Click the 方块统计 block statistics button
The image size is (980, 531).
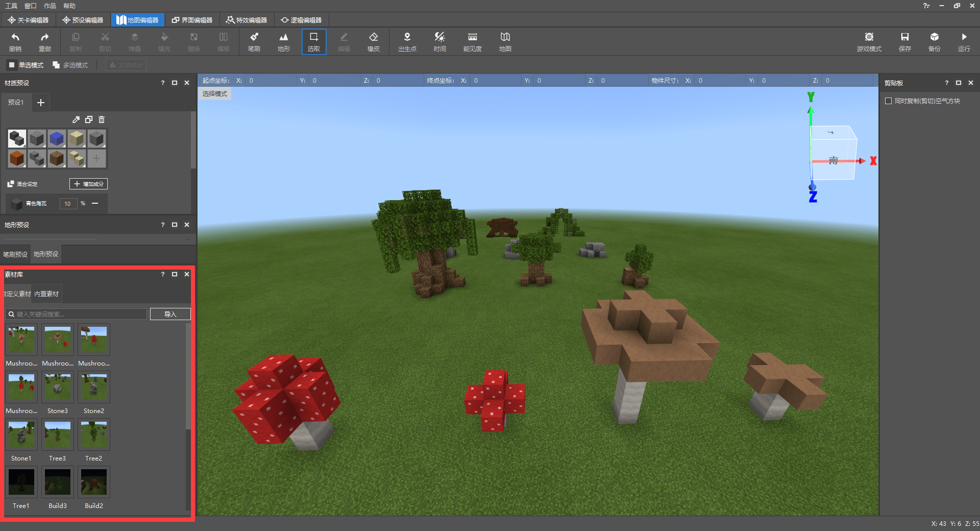[x=126, y=65]
